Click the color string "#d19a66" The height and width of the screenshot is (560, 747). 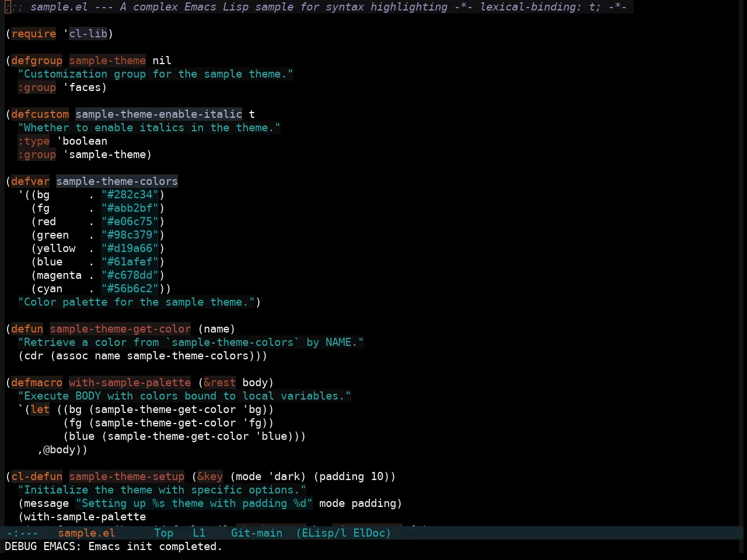(130, 249)
